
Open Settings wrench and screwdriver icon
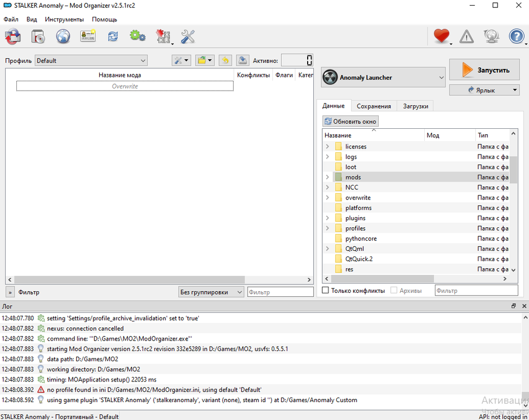click(188, 37)
